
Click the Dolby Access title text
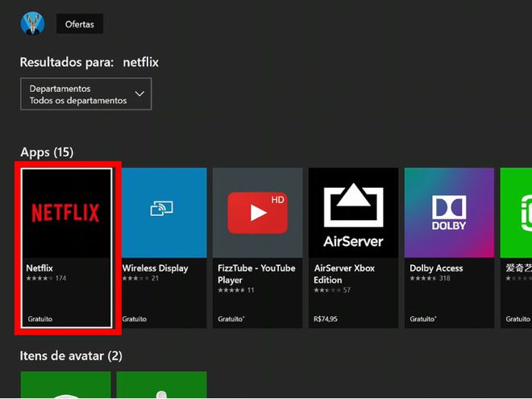pyautogui.click(x=436, y=268)
